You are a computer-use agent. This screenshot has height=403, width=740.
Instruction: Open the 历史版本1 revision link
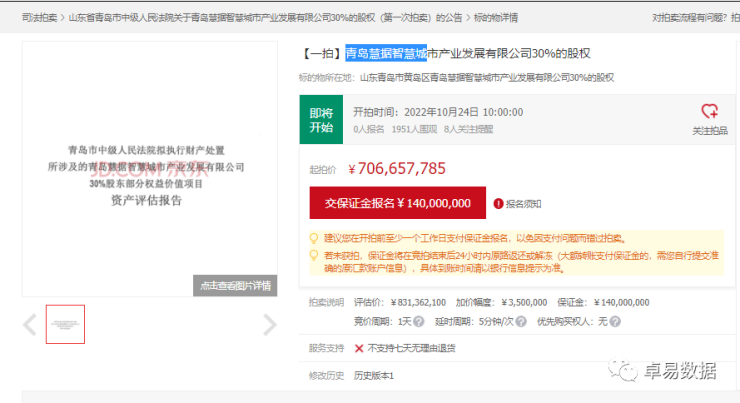[373, 376]
